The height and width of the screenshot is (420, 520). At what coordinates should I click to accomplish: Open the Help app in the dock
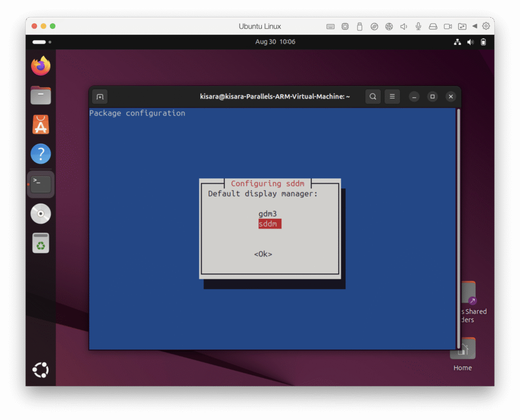[x=41, y=154]
